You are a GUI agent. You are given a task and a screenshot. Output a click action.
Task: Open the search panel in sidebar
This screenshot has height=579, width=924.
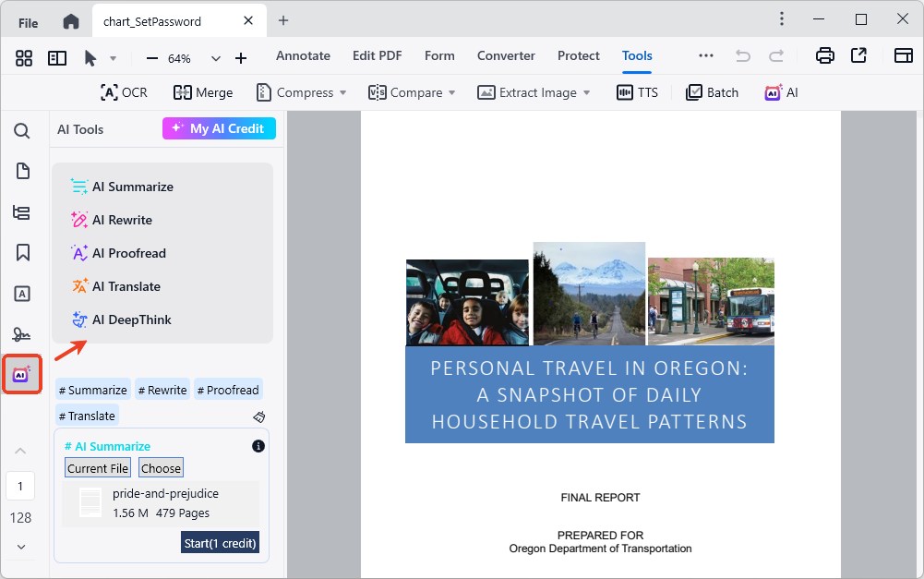click(22, 130)
